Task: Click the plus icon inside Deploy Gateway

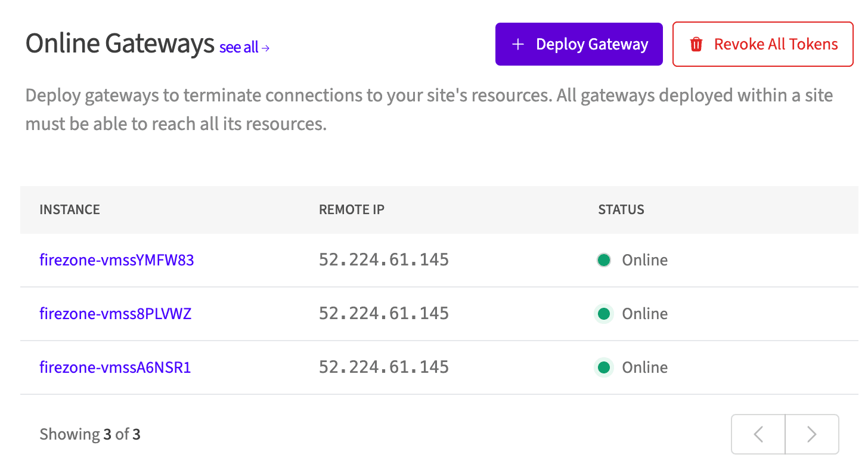Action: tap(517, 44)
